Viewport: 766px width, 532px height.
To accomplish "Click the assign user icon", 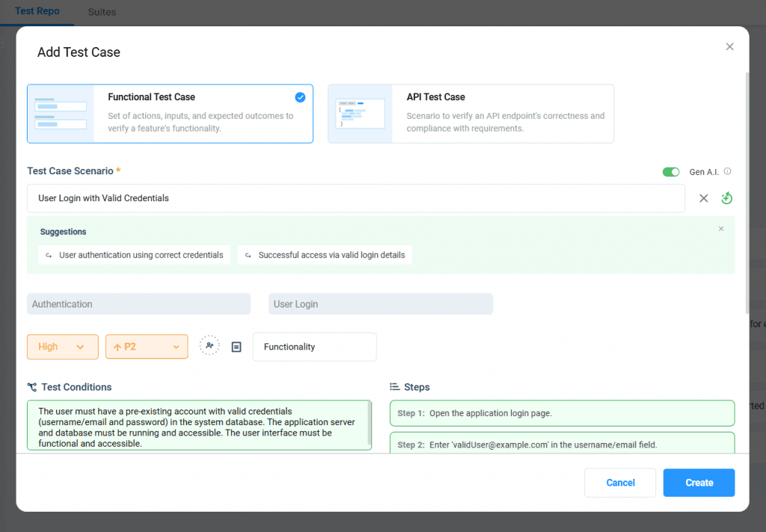I will [209, 346].
